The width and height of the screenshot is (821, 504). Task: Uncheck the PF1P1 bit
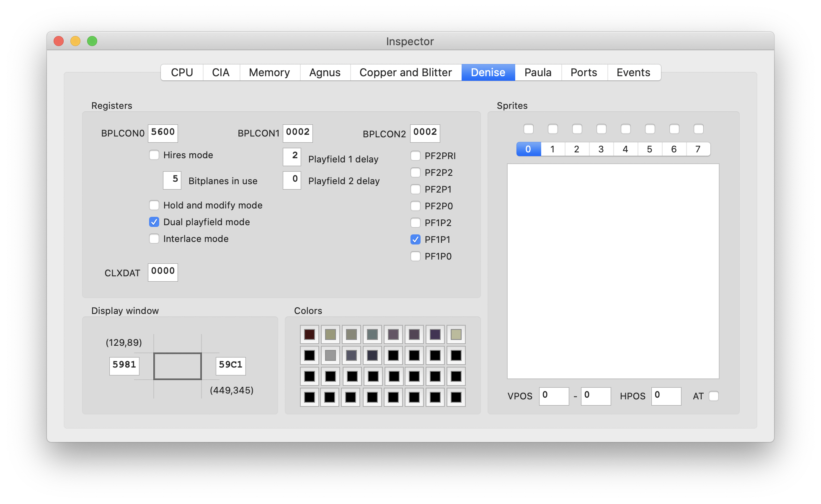pyautogui.click(x=416, y=239)
